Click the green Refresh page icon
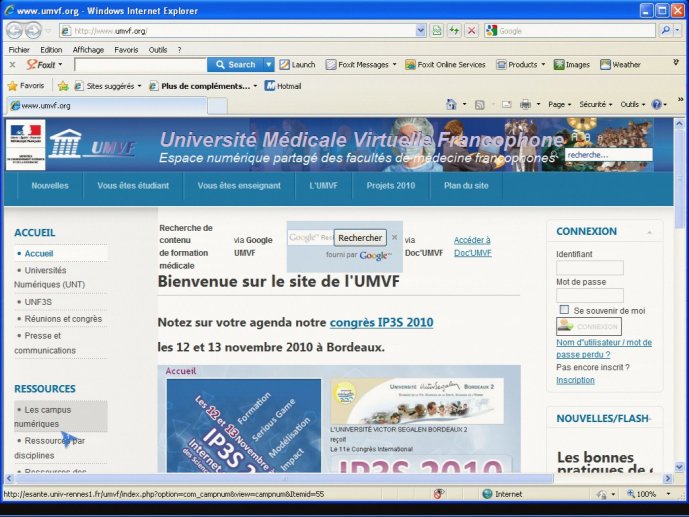Viewport: 689px width, 517px height. pyautogui.click(x=454, y=31)
